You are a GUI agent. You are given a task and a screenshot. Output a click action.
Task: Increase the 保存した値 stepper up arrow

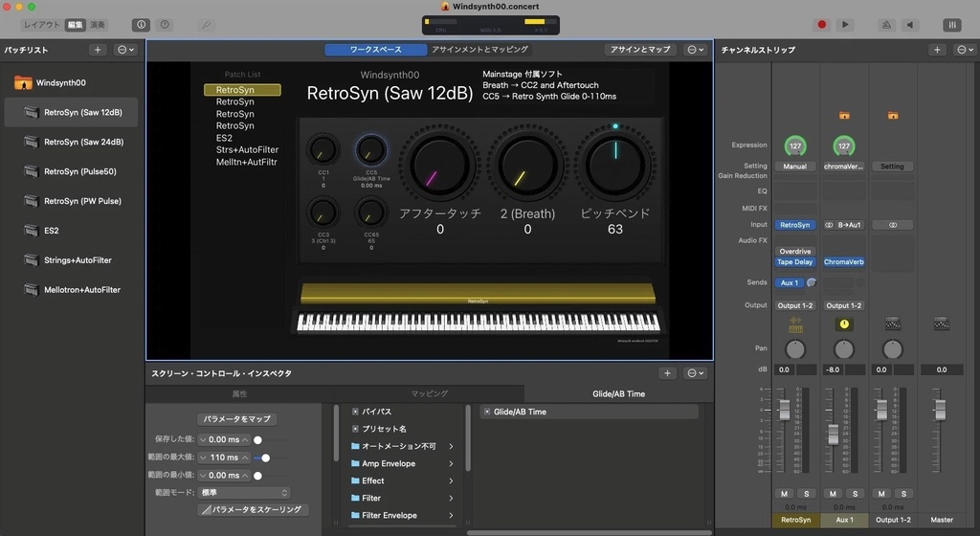coord(246,439)
